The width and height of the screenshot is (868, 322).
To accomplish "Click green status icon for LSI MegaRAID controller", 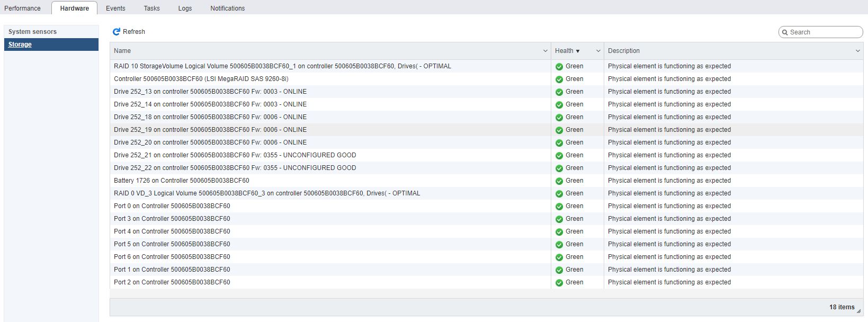I will coord(559,79).
